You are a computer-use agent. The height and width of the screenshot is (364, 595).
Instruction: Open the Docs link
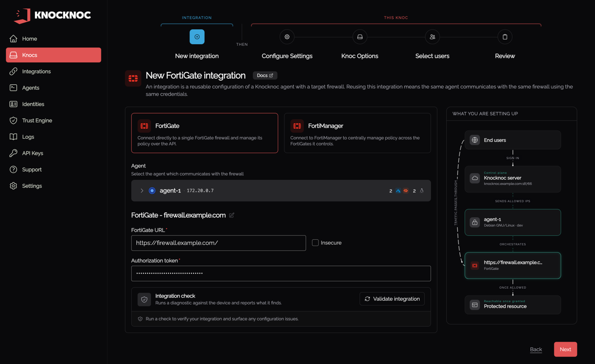265,75
